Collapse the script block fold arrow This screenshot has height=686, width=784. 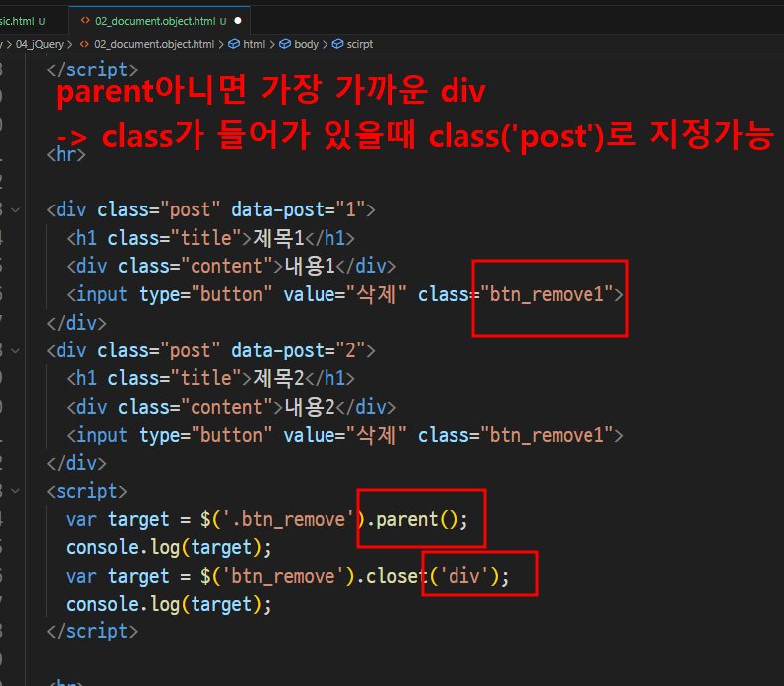(x=16, y=491)
